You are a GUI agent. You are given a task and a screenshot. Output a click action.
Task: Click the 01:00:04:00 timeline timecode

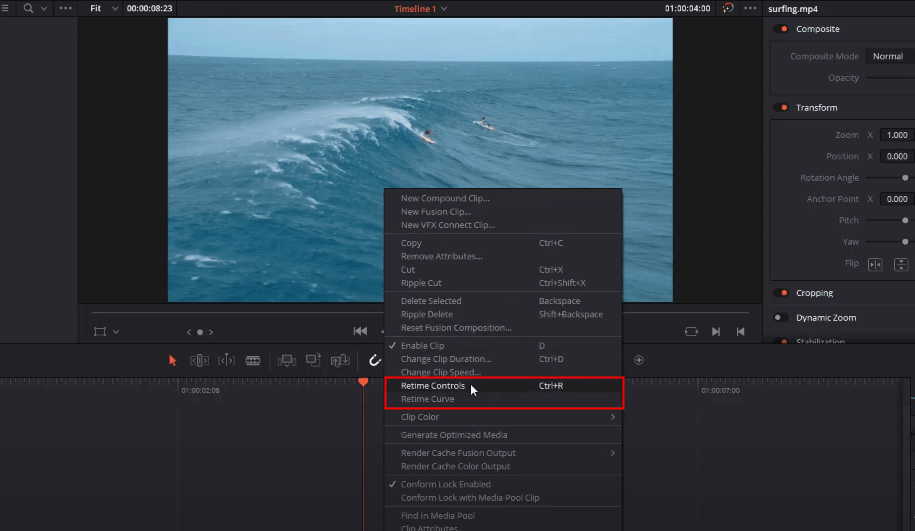click(x=687, y=8)
